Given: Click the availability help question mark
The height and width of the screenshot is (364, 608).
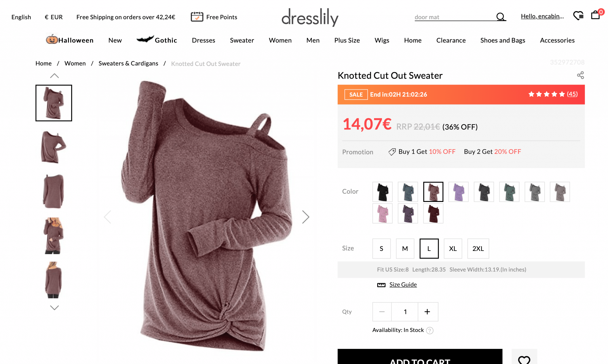Looking at the screenshot, I should (x=430, y=330).
